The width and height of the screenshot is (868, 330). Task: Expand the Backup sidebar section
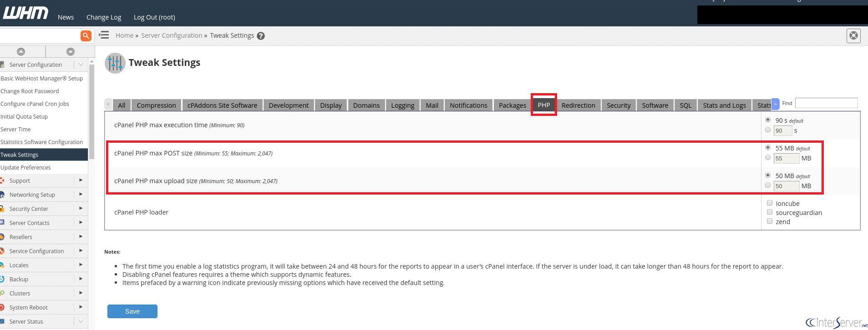click(81, 279)
